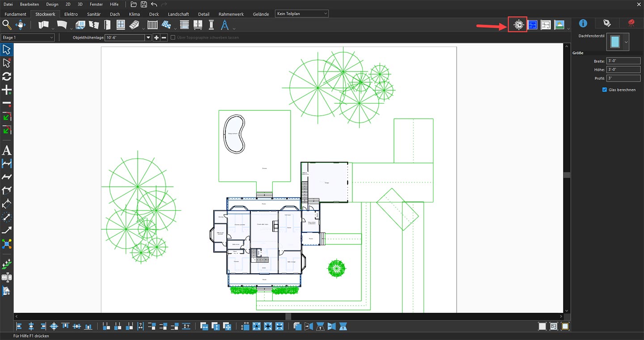The height and width of the screenshot is (340, 644).
Task: Switch to the Fundament tab
Action: (16, 14)
